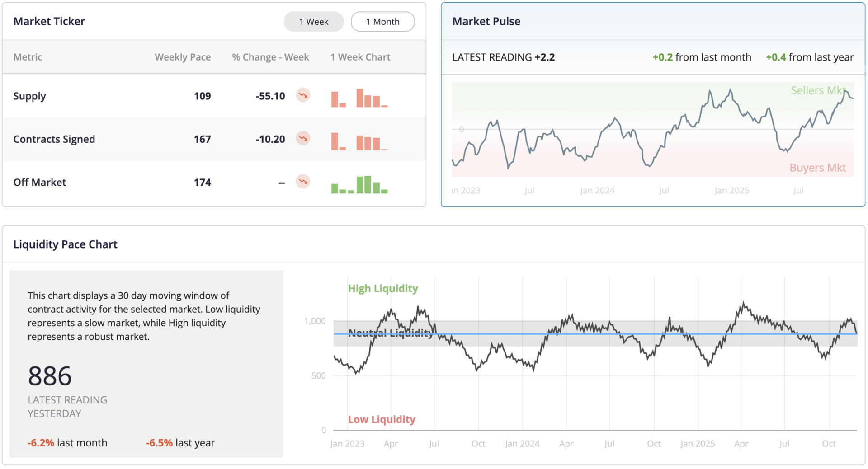Click the Off Market downward trend icon
The image size is (868, 469).
pyautogui.click(x=303, y=182)
